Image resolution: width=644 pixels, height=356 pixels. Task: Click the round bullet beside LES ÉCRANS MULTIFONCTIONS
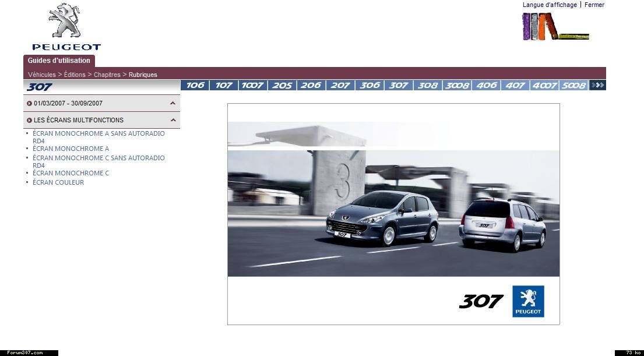[x=29, y=120]
